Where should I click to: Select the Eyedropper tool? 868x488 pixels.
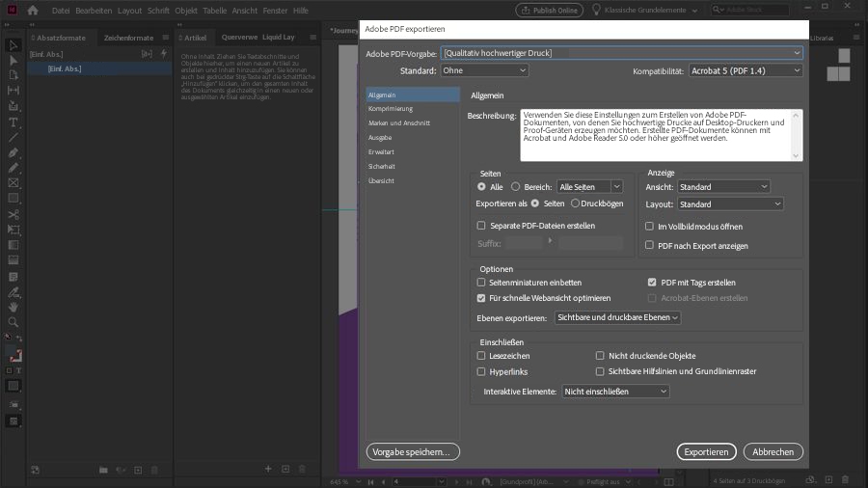click(x=14, y=291)
